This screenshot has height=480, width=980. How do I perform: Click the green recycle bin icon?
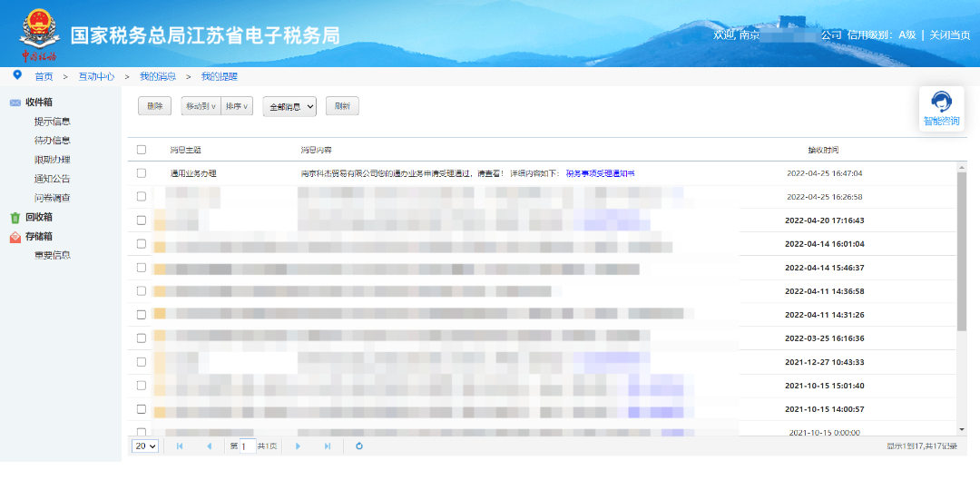pos(15,218)
